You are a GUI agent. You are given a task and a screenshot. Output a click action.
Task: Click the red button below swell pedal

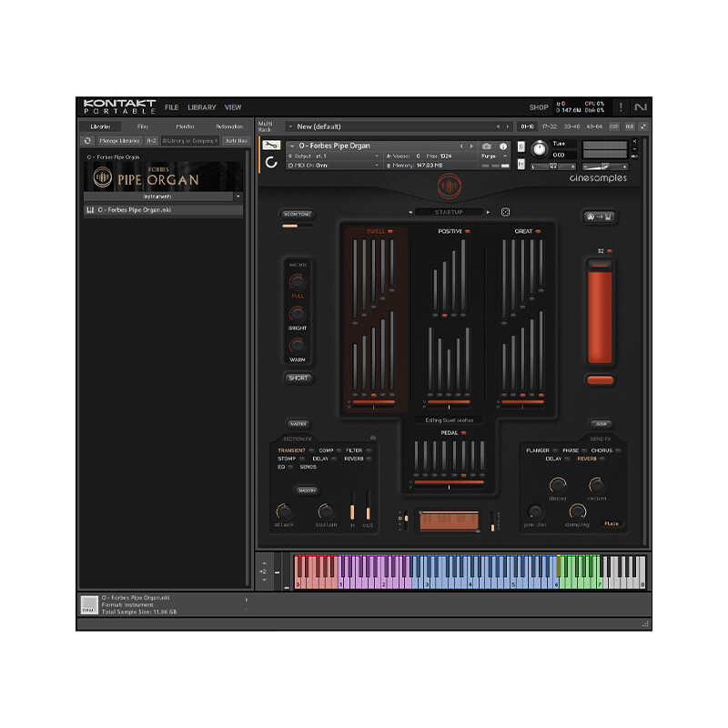click(600, 380)
